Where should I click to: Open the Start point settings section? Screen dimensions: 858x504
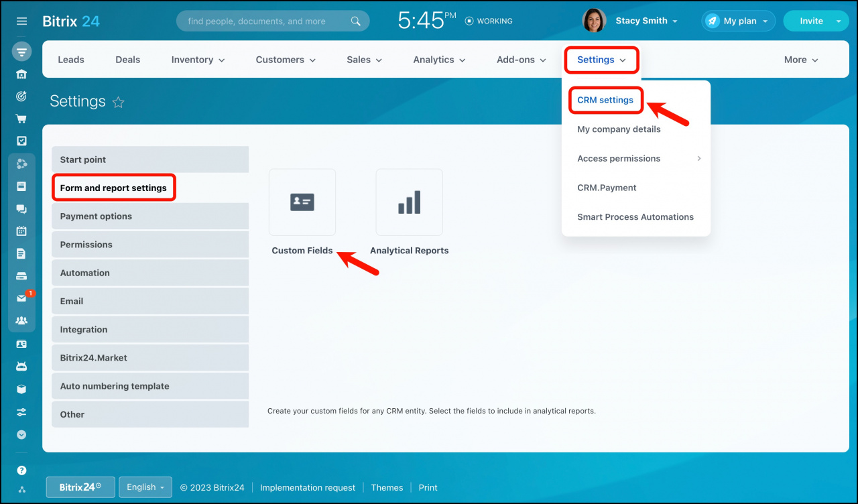(x=150, y=160)
